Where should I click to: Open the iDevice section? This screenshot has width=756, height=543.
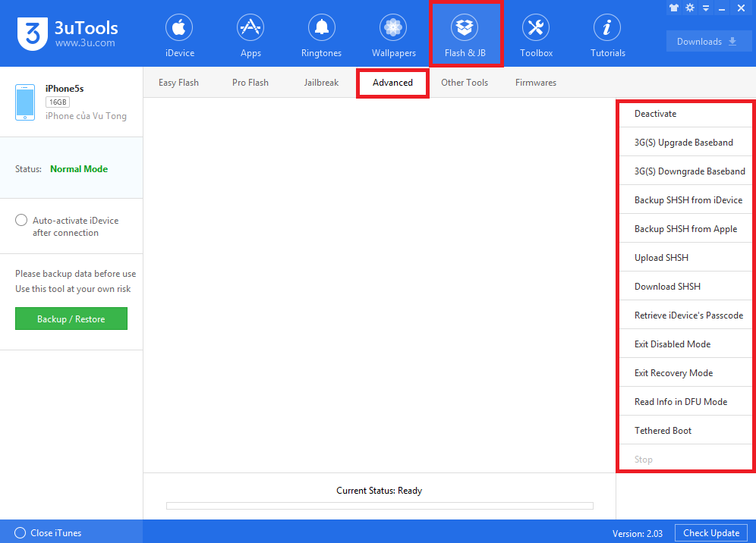point(179,36)
